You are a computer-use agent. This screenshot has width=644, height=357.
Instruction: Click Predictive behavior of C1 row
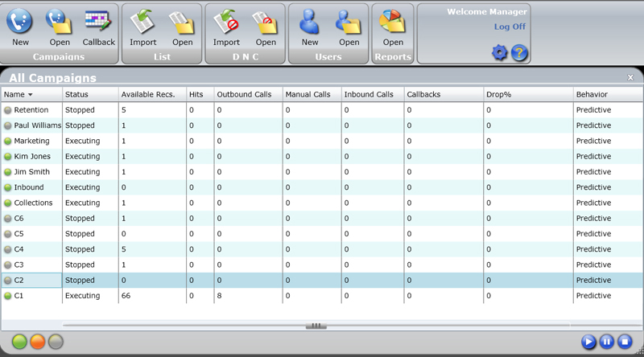click(x=593, y=295)
